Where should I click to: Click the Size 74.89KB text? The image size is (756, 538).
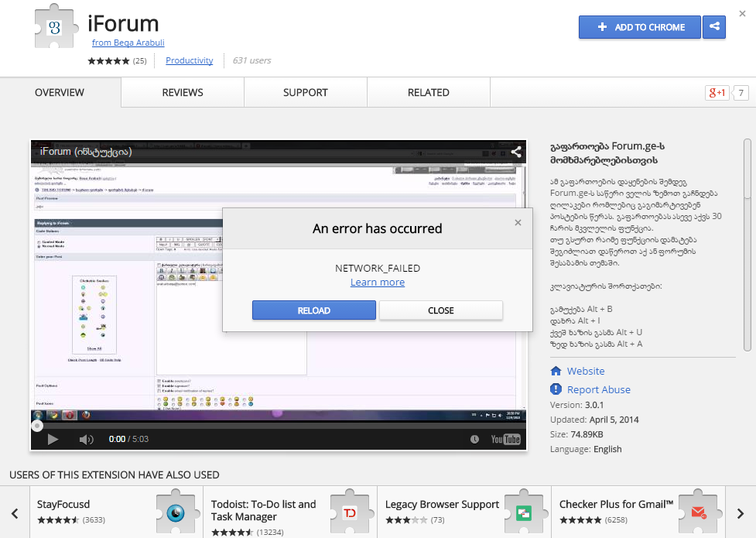pos(576,434)
